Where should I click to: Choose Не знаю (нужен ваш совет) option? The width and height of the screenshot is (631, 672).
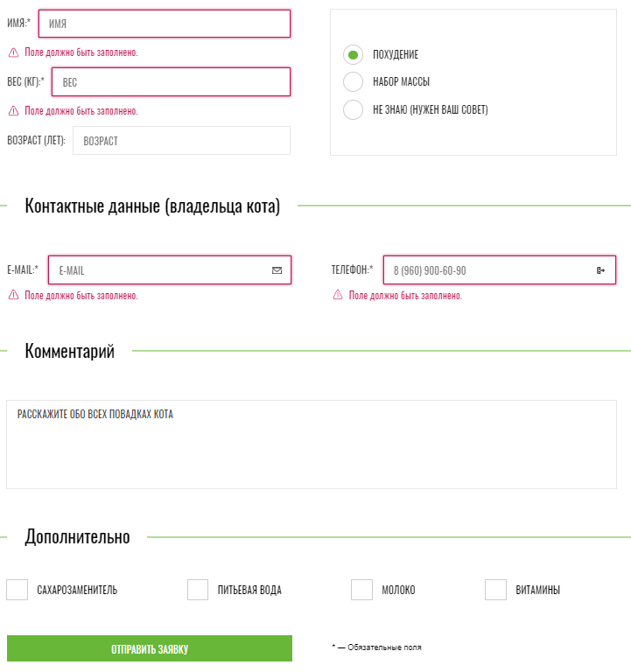354,109
